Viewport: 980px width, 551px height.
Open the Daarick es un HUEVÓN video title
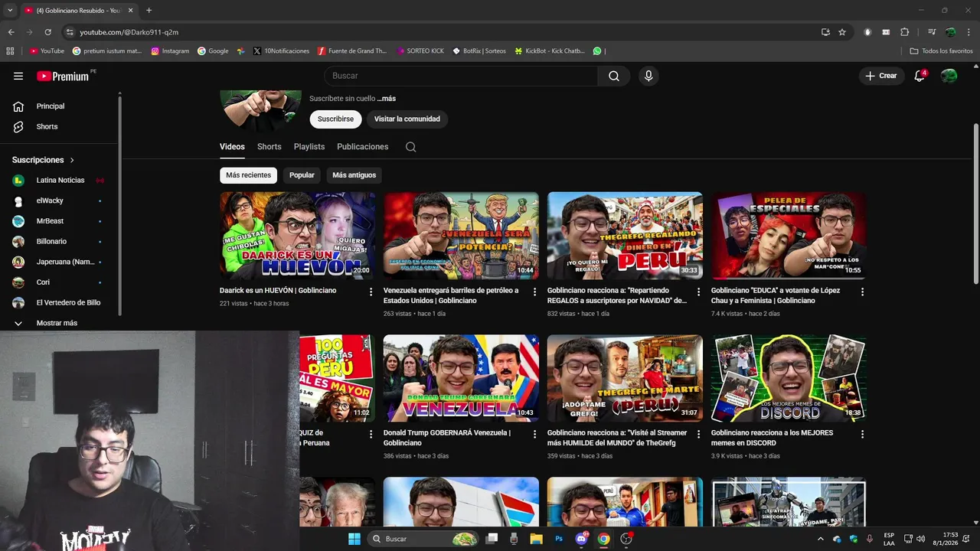point(278,291)
